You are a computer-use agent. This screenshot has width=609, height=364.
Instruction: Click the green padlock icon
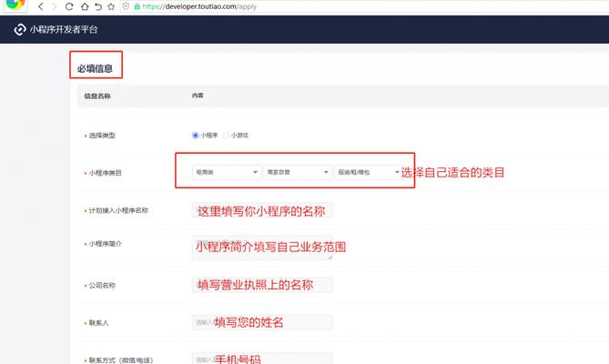137,6
